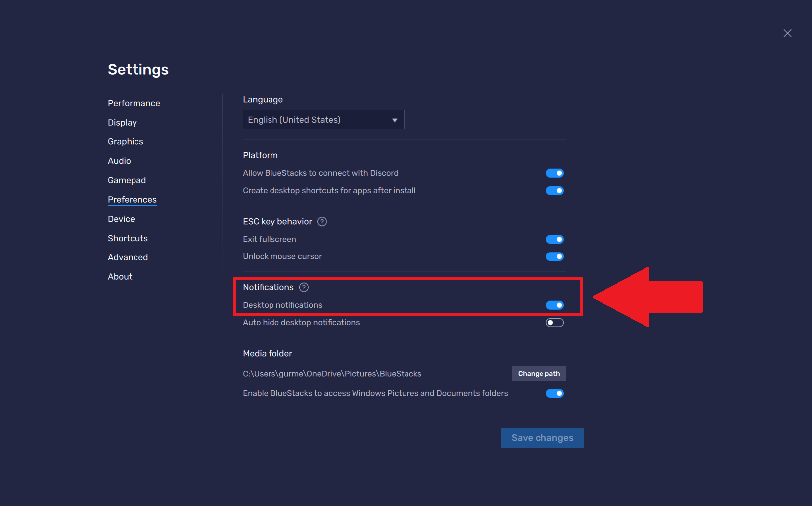Close the Settings window with the X
The image size is (812, 506).
pos(787,33)
